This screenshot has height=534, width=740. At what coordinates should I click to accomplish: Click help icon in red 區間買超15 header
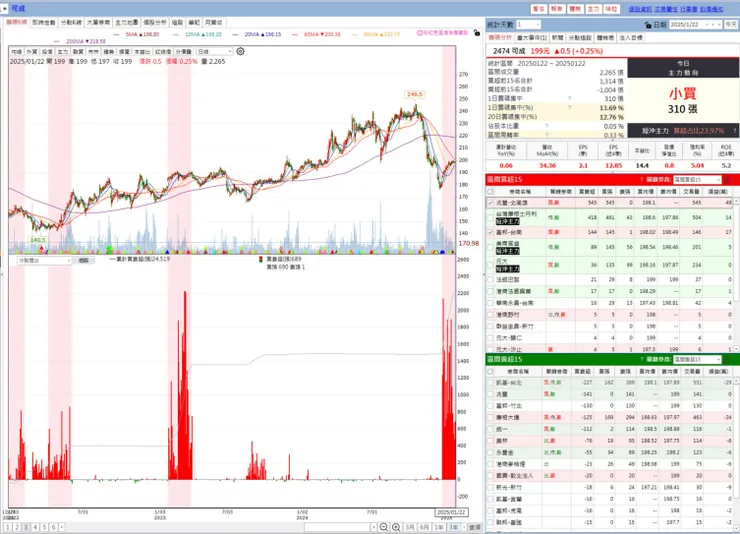[642, 179]
